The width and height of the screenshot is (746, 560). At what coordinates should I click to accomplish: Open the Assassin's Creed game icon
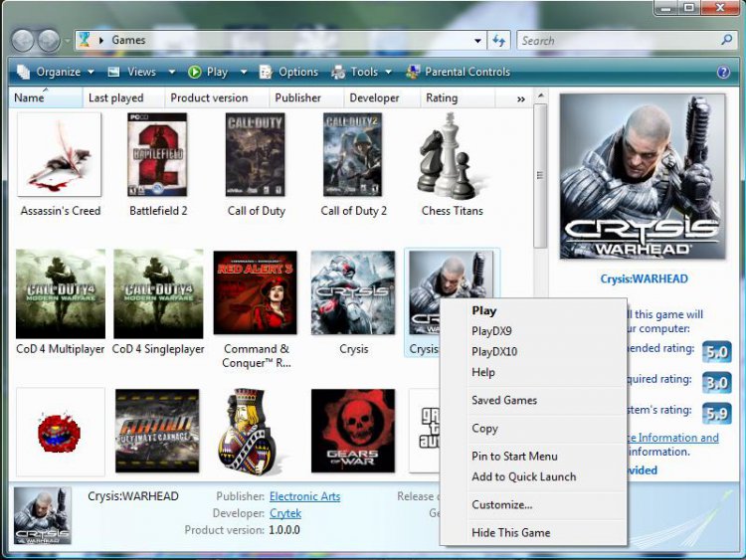60,154
